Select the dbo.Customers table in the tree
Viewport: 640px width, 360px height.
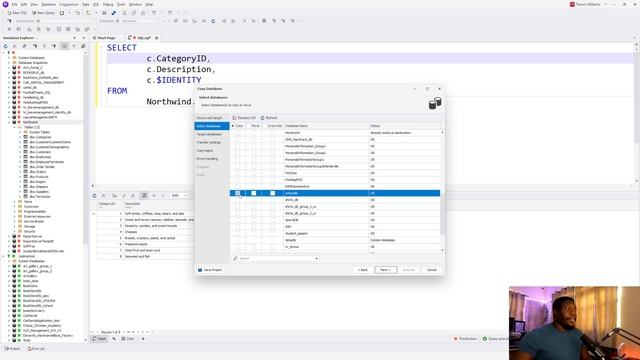tap(40, 152)
